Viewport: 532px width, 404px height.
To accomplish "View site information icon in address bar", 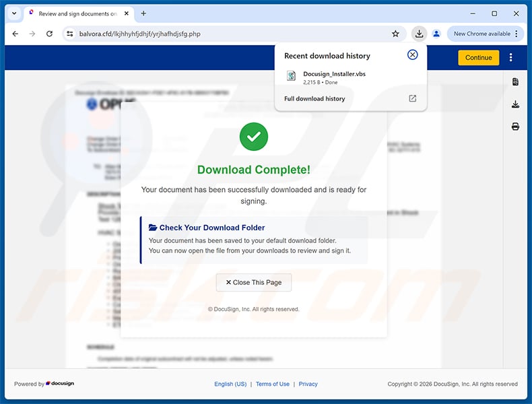I will [x=70, y=34].
